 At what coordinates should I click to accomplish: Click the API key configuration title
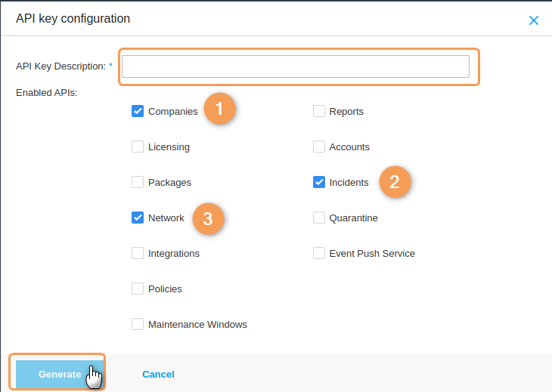(73, 18)
